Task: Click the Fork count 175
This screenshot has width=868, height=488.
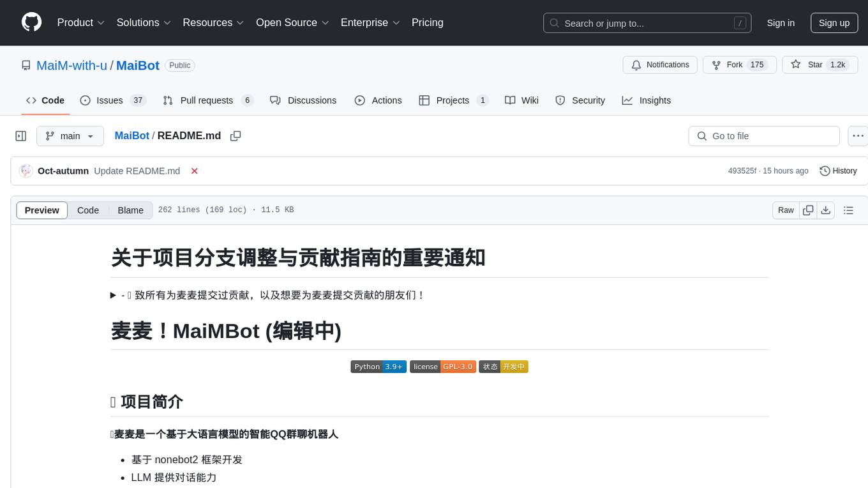Action: [757, 65]
